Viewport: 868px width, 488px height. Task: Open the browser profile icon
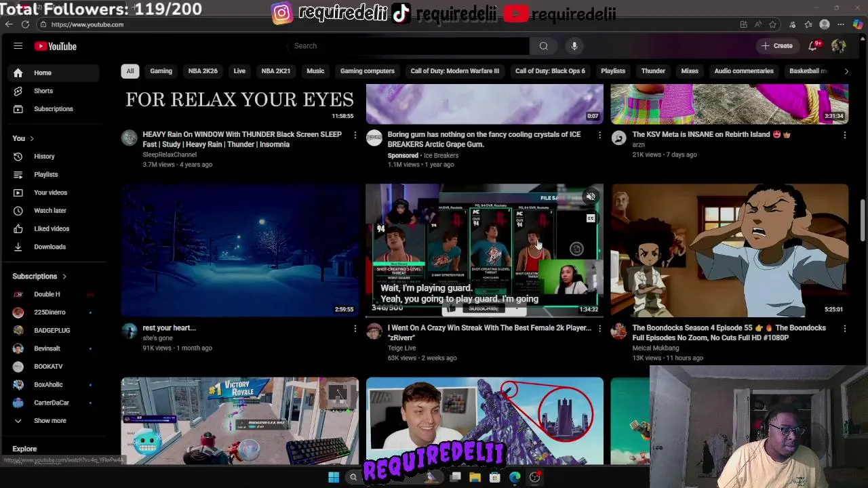coord(825,24)
